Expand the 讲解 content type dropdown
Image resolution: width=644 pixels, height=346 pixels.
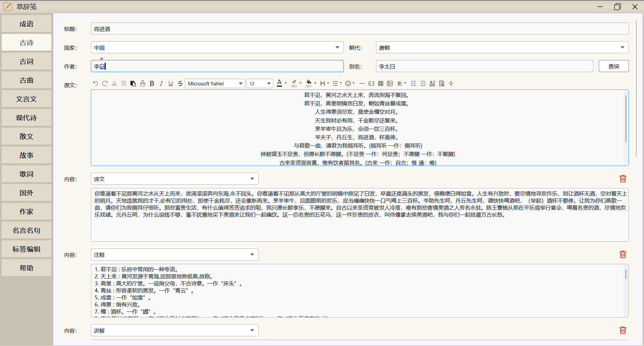(x=174, y=330)
